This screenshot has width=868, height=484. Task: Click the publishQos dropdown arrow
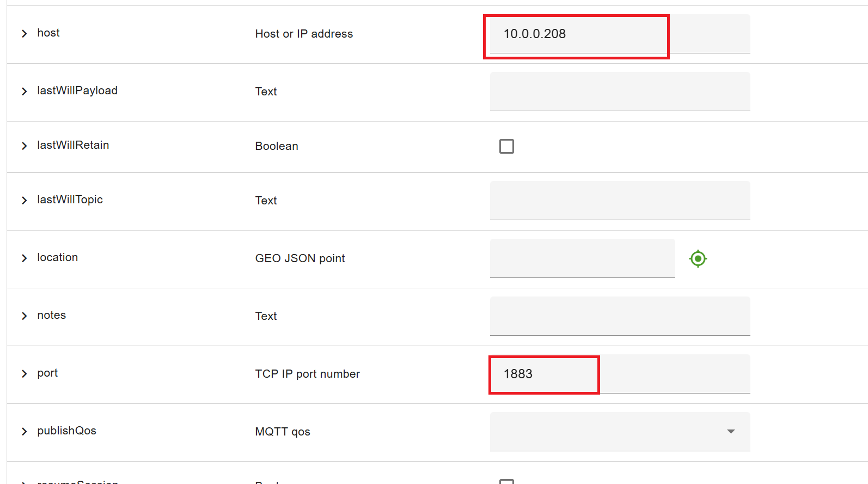point(731,432)
